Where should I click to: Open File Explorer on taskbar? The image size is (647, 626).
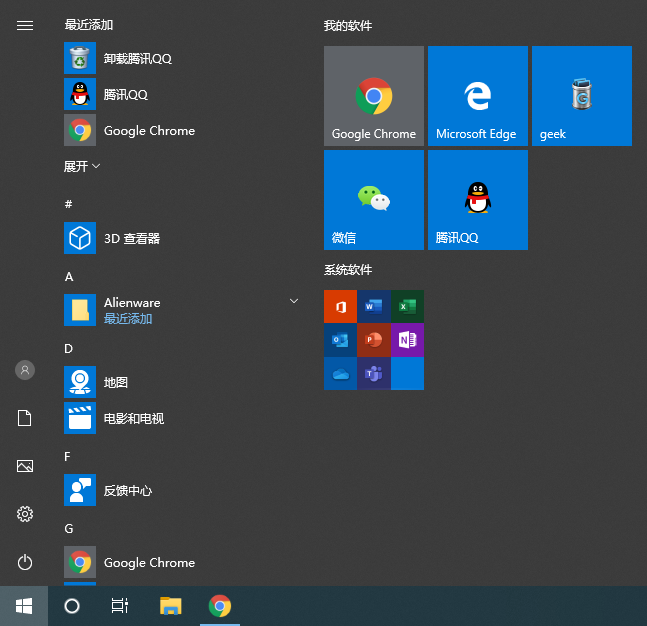click(170, 606)
